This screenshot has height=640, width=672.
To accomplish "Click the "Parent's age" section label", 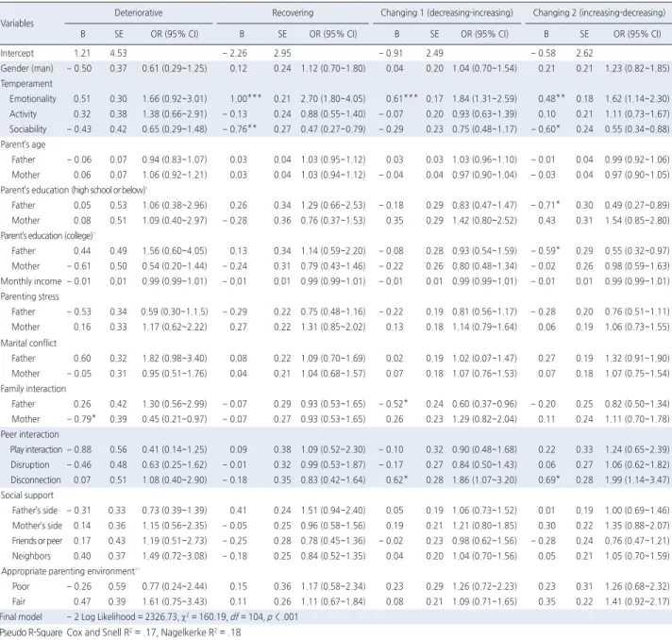I will click(x=23, y=144).
